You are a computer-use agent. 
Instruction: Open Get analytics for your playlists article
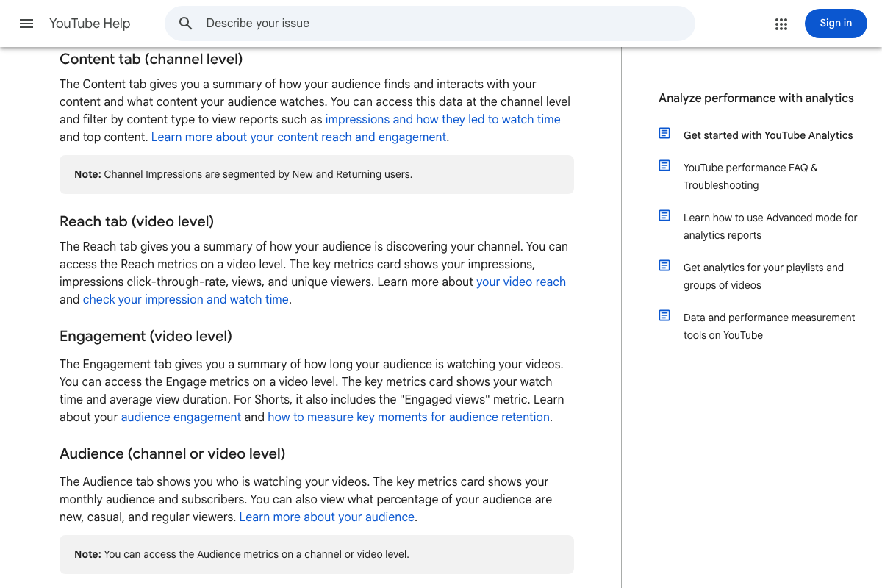click(x=764, y=276)
